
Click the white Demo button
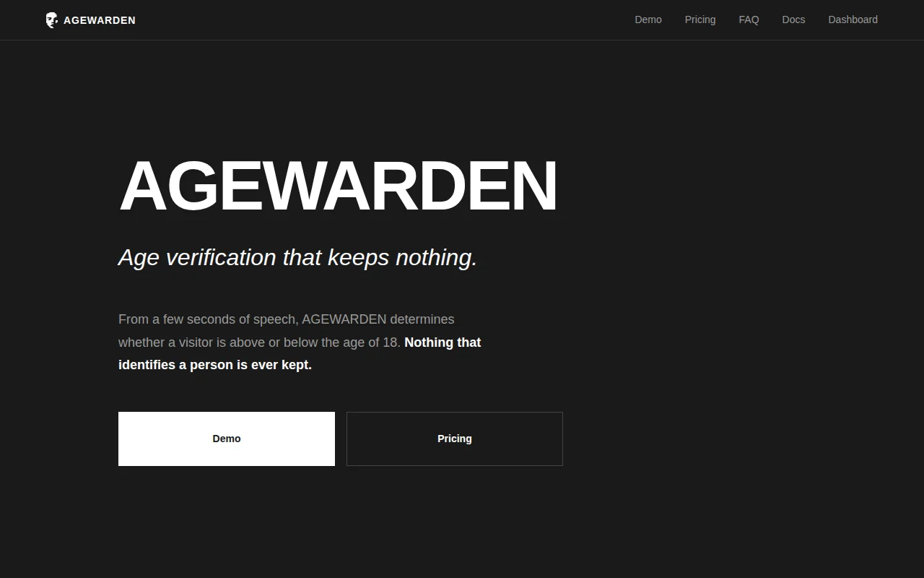pos(227,439)
